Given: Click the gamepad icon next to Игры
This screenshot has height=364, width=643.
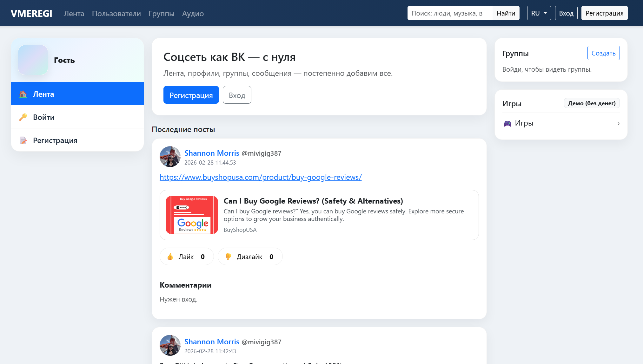Looking at the screenshot, I should (507, 123).
